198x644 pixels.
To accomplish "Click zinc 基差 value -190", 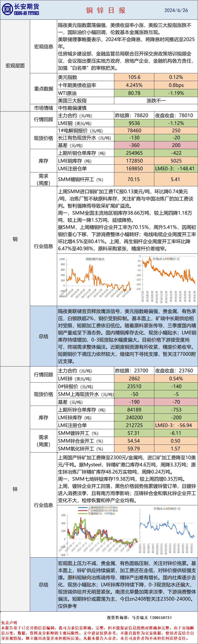I will click(134, 402).
